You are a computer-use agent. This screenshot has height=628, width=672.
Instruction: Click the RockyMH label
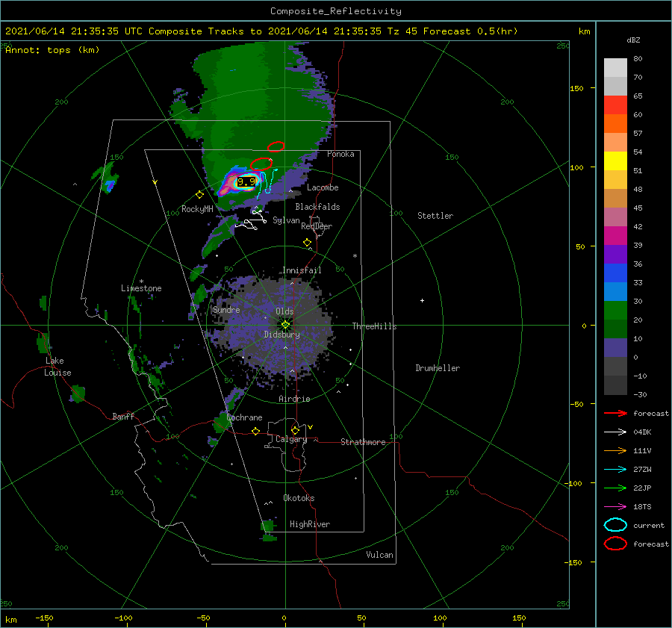coord(197,209)
